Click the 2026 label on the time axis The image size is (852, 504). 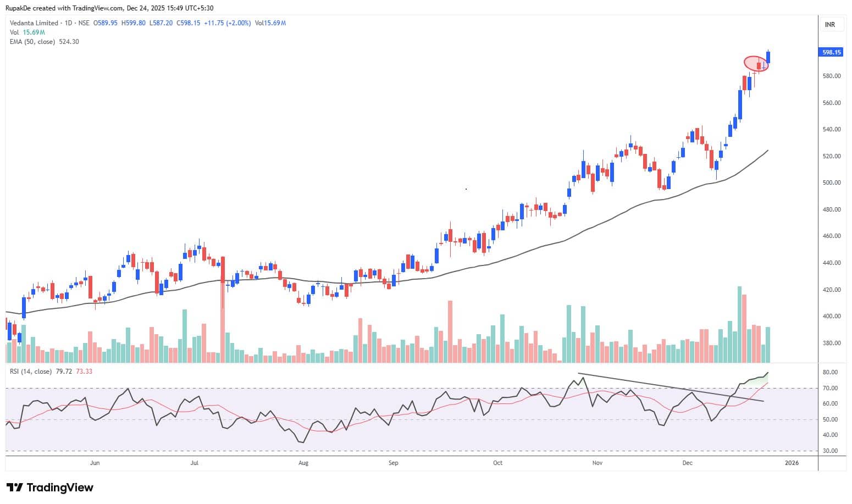click(x=792, y=463)
